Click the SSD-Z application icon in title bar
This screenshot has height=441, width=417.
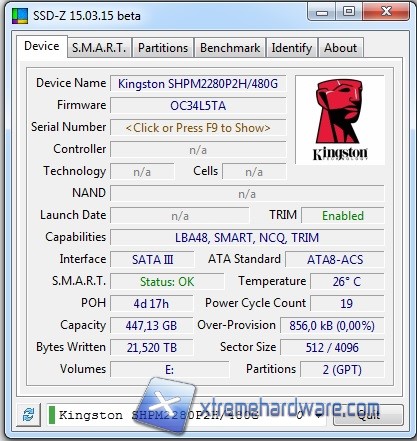coord(20,16)
